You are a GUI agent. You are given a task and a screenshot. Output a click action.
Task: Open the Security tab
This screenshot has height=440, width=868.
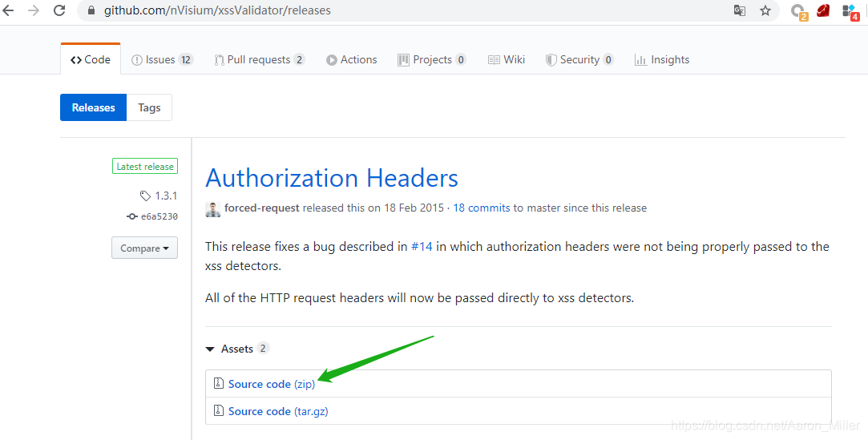(x=579, y=60)
